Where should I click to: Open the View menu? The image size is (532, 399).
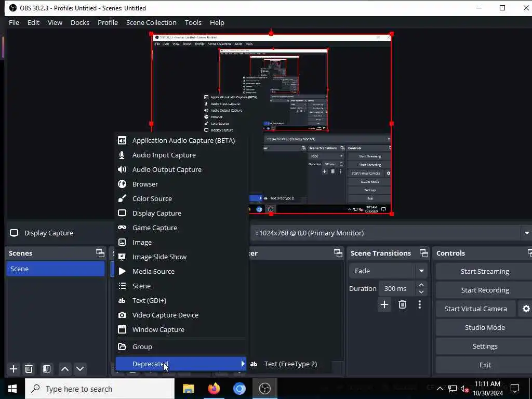click(55, 22)
